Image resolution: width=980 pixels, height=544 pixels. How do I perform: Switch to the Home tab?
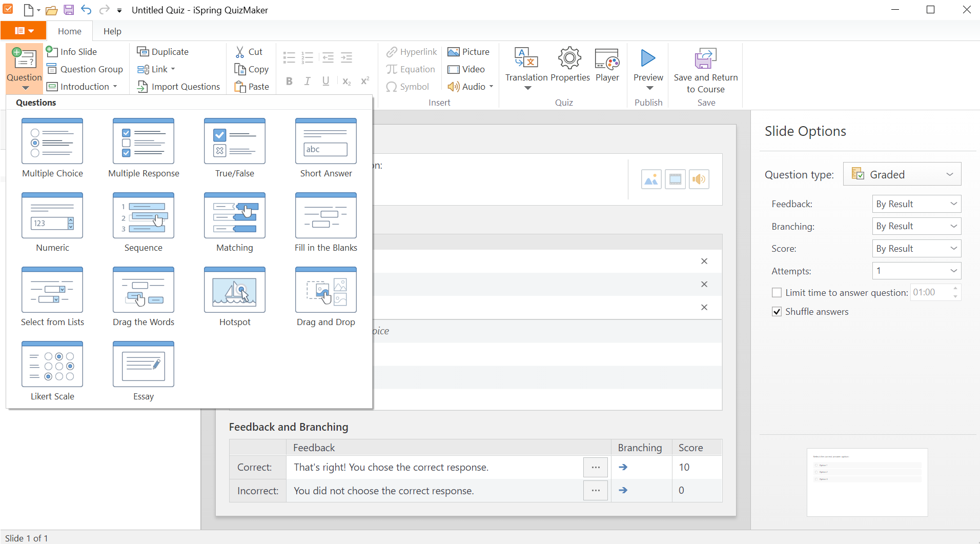(70, 31)
